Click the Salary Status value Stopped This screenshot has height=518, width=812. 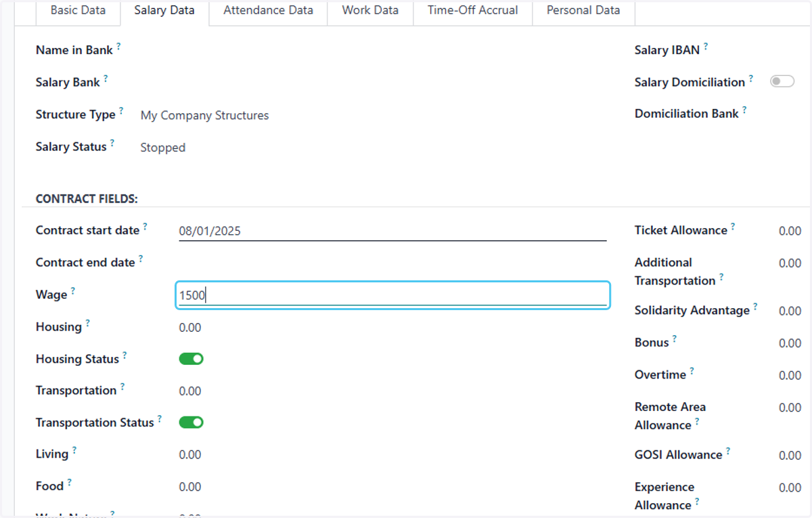[x=162, y=148]
